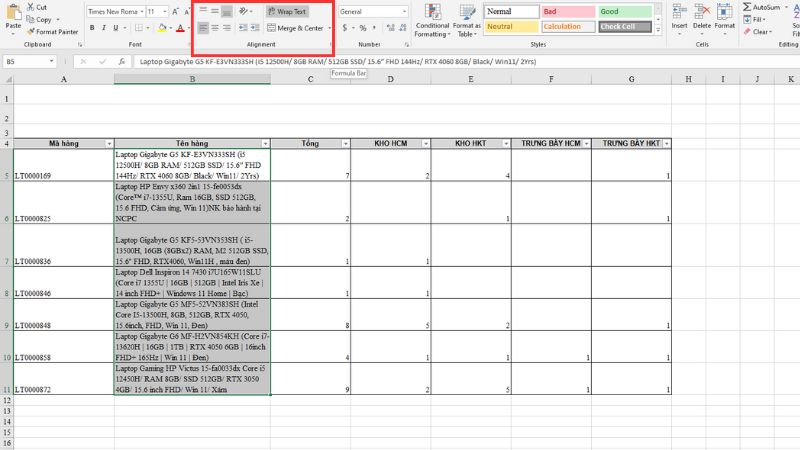The image size is (800, 450).
Task: Decrease the cell indent
Action: [x=243, y=28]
